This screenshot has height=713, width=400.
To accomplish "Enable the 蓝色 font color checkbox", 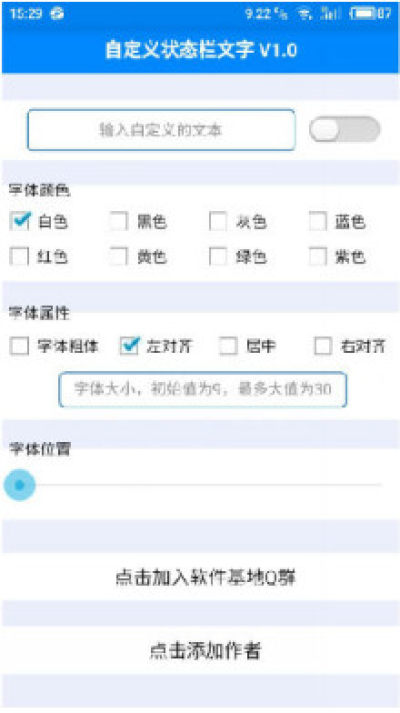I will 318,221.
